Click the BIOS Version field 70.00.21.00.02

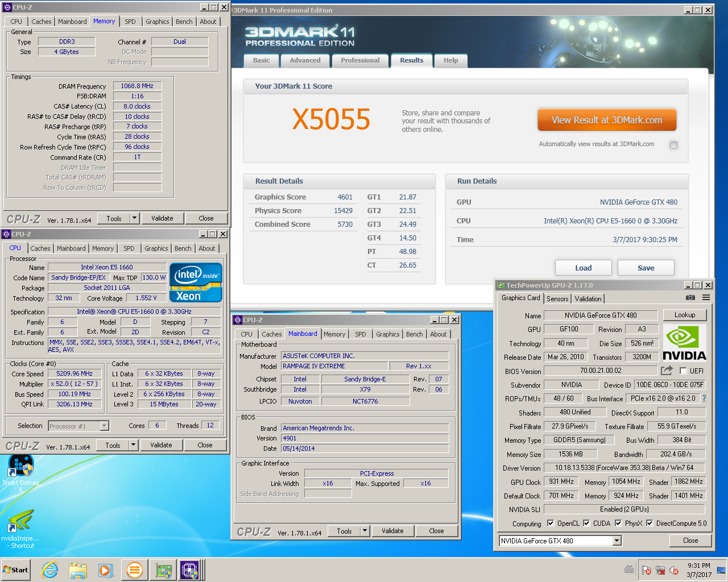click(601, 371)
